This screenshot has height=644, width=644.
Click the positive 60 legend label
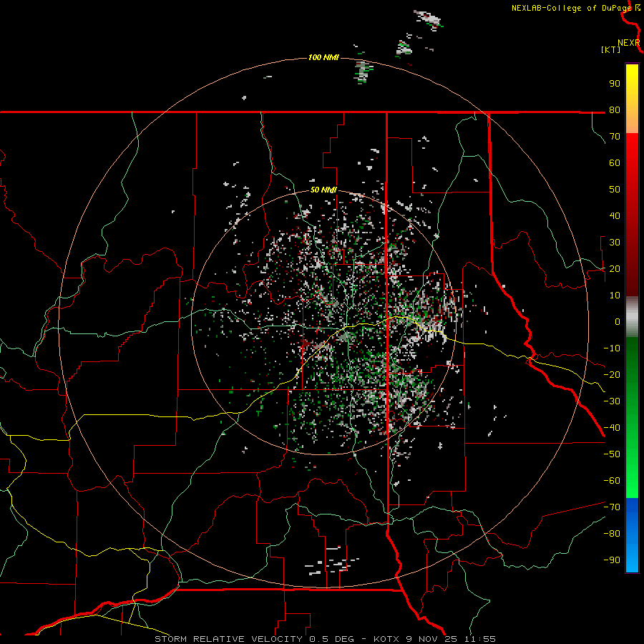[615, 162]
